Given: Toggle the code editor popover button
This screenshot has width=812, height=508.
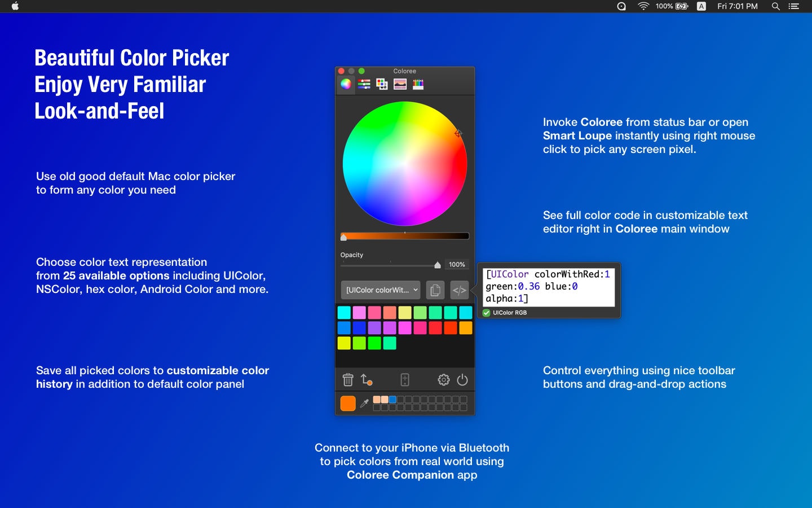Looking at the screenshot, I should (x=460, y=290).
